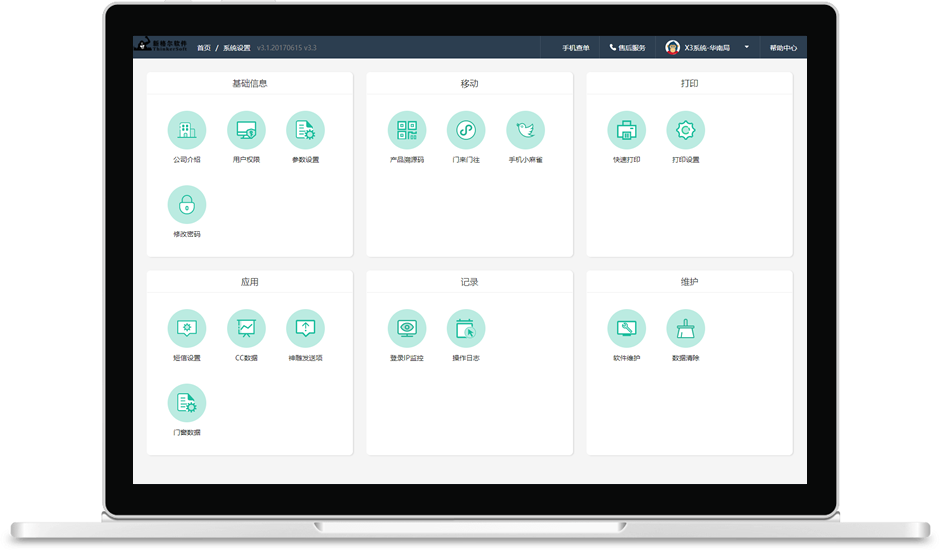Click the 参数设置 text label
Image resolution: width=940 pixels, height=550 pixels.
305,160
